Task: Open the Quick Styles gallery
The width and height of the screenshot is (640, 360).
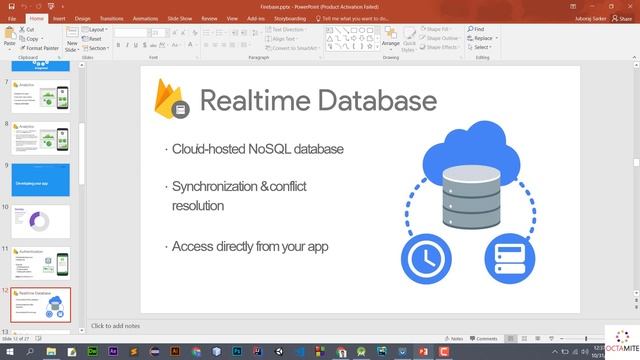Action: click(409, 39)
